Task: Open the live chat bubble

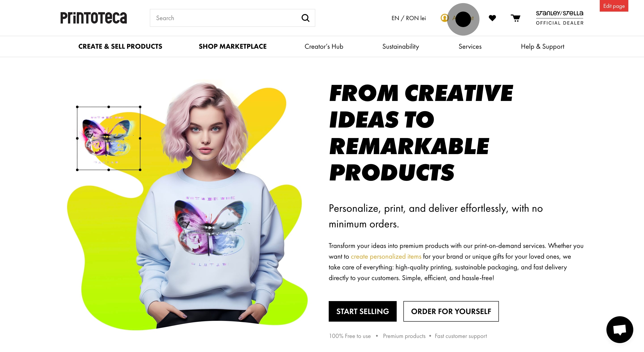Action: click(619, 329)
